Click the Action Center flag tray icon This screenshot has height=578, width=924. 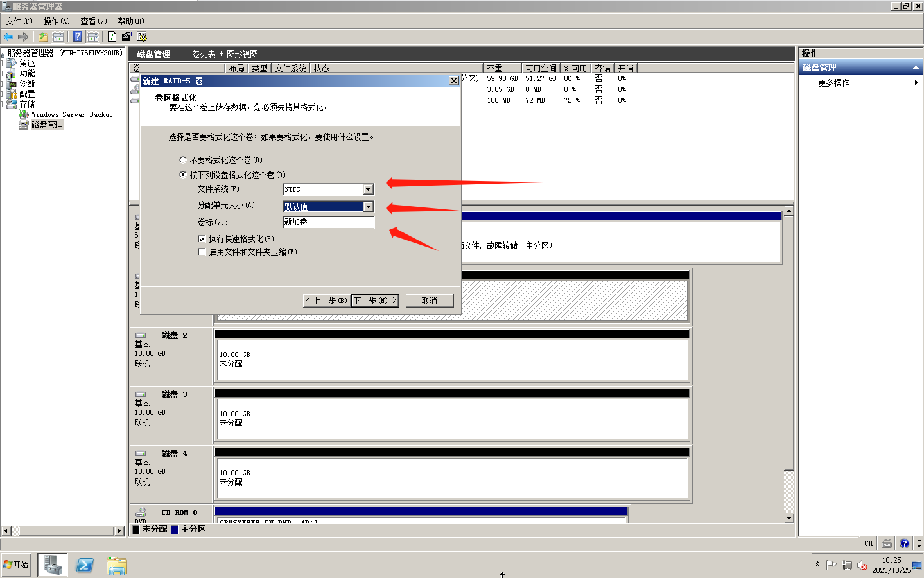(832, 565)
